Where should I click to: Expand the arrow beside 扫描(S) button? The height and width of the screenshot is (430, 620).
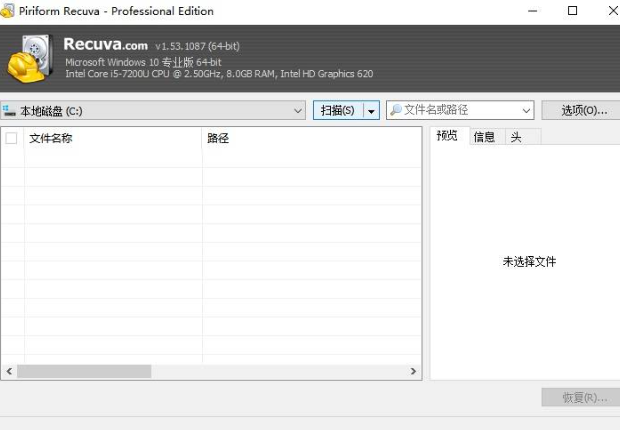tap(372, 111)
